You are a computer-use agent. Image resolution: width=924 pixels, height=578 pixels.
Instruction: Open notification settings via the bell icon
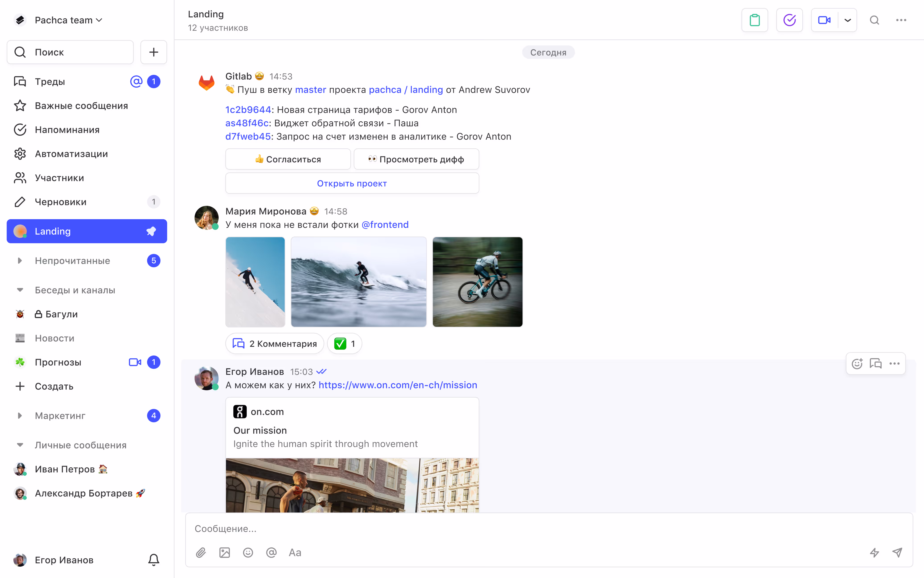tap(153, 560)
